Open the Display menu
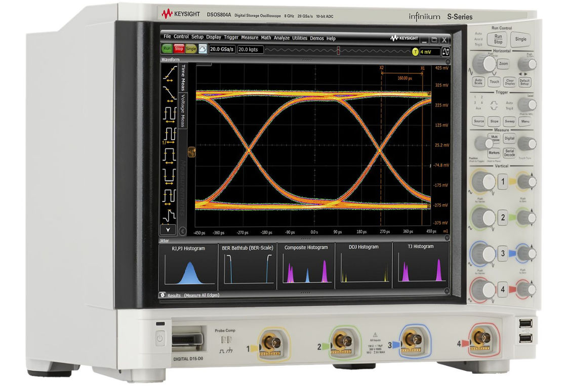 (214, 37)
